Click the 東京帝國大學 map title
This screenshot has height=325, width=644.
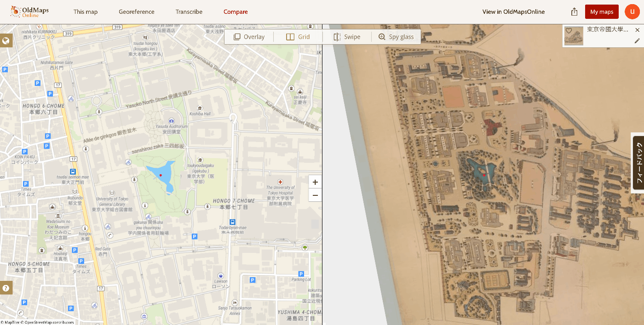tap(607, 29)
